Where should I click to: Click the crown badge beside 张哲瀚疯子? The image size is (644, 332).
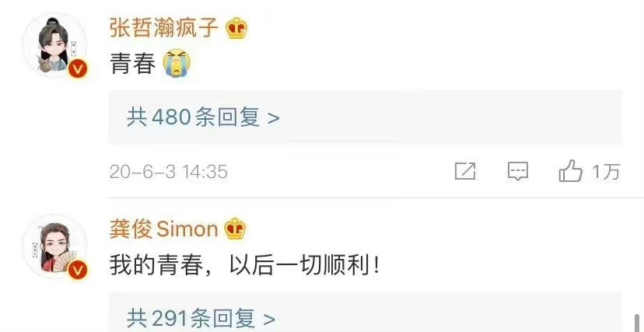[237, 29]
